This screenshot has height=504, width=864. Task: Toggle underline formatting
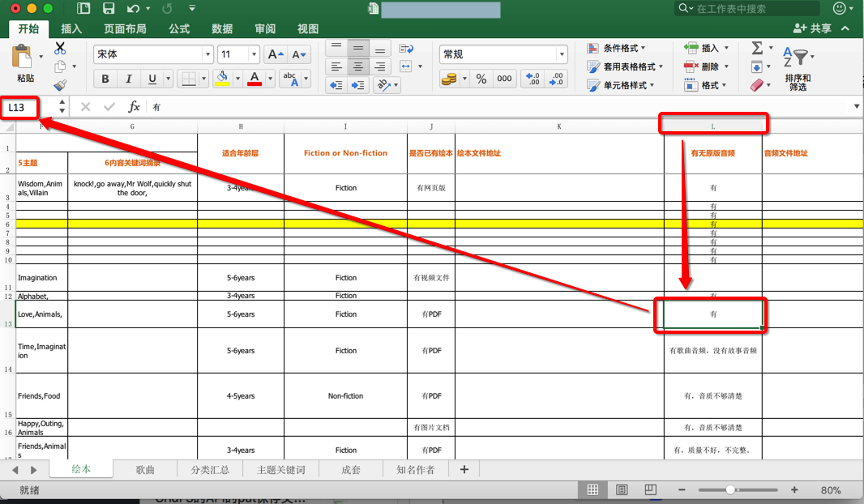[152, 79]
